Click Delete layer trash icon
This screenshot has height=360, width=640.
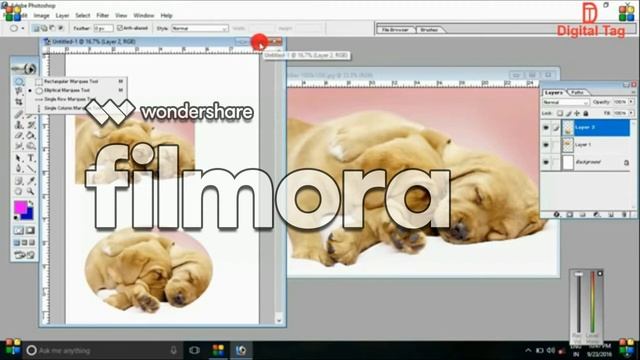coord(624,215)
